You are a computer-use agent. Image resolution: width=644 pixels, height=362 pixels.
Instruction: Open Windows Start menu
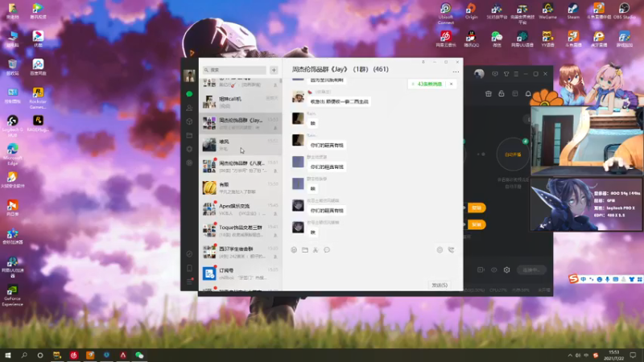pos(8,355)
